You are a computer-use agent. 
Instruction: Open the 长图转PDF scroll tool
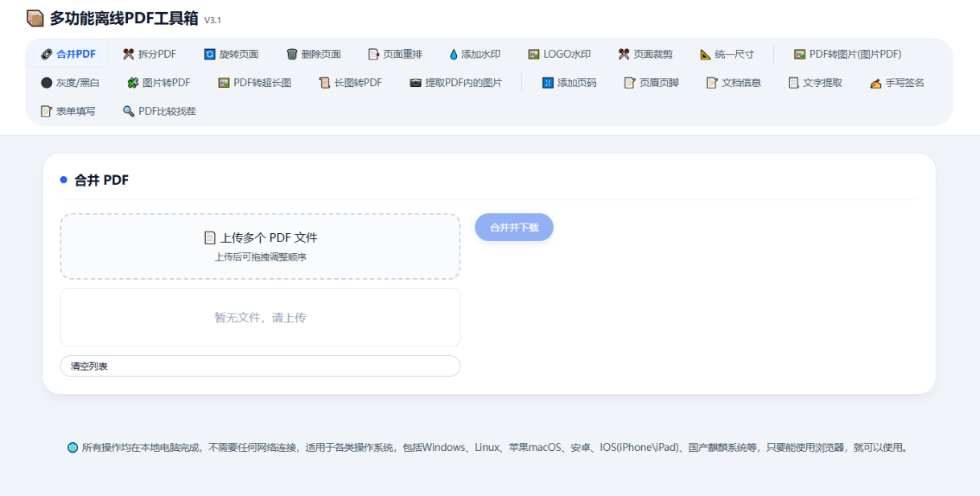pyautogui.click(x=350, y=82)
